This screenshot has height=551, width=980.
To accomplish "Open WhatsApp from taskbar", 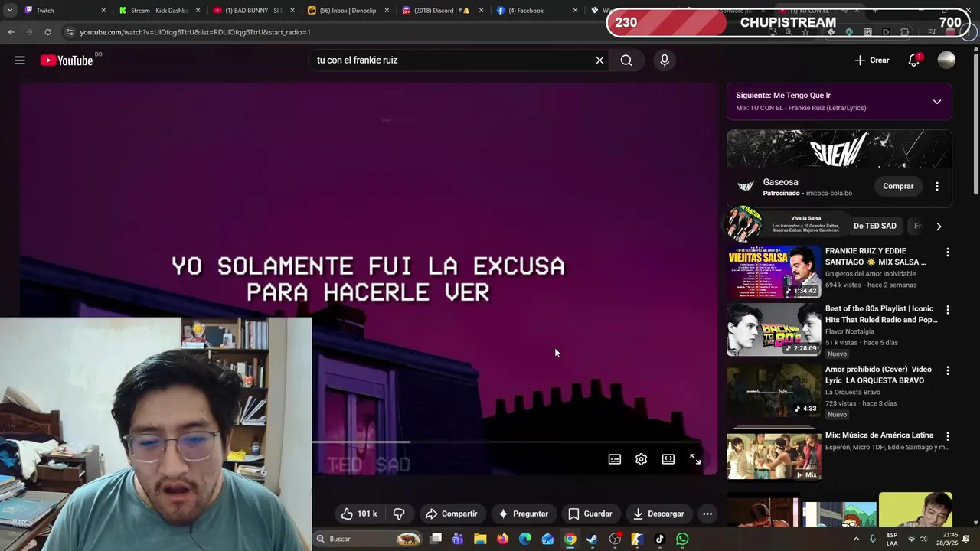I will pyautogui.click(x=682, y=539).
